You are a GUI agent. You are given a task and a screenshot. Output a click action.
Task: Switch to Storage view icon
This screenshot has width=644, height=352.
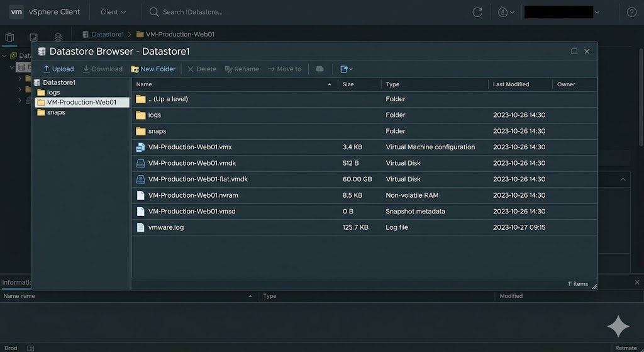pos(58,37)
